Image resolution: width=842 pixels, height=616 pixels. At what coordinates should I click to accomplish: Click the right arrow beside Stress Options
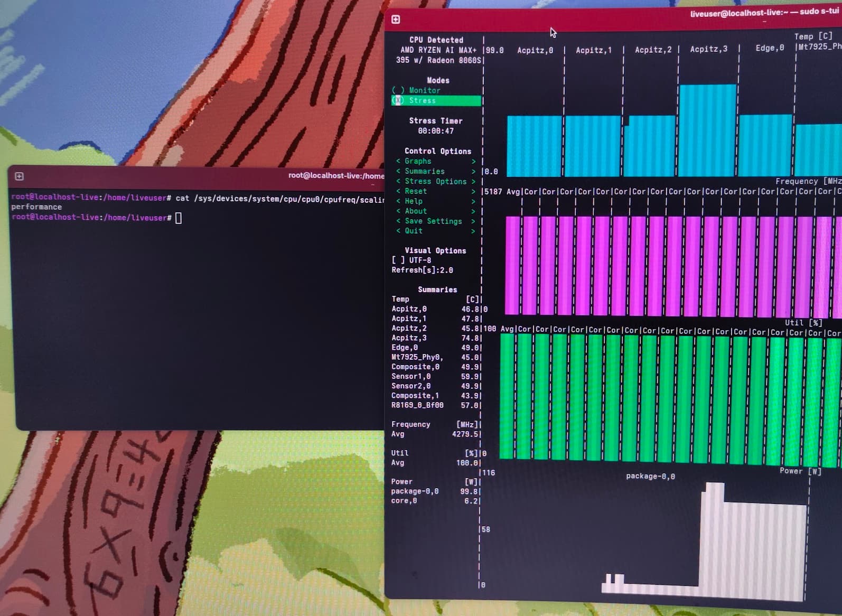tap(473, 182)
